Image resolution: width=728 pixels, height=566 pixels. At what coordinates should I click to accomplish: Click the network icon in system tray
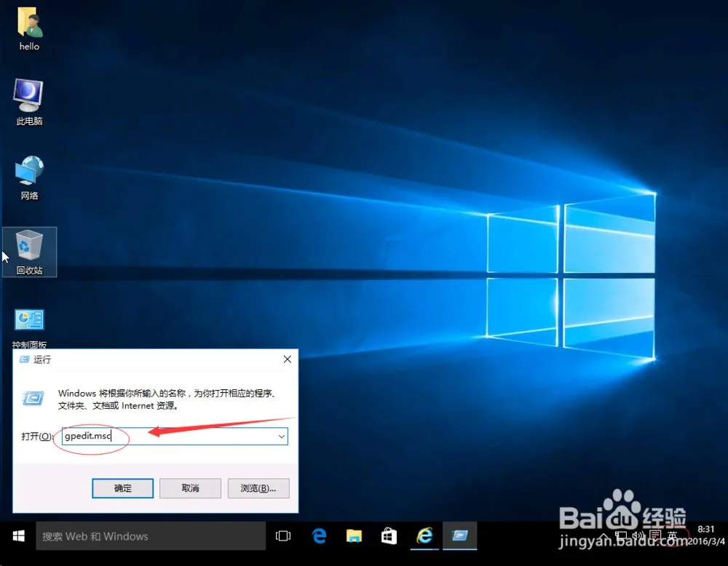click(x=622, y=536)
